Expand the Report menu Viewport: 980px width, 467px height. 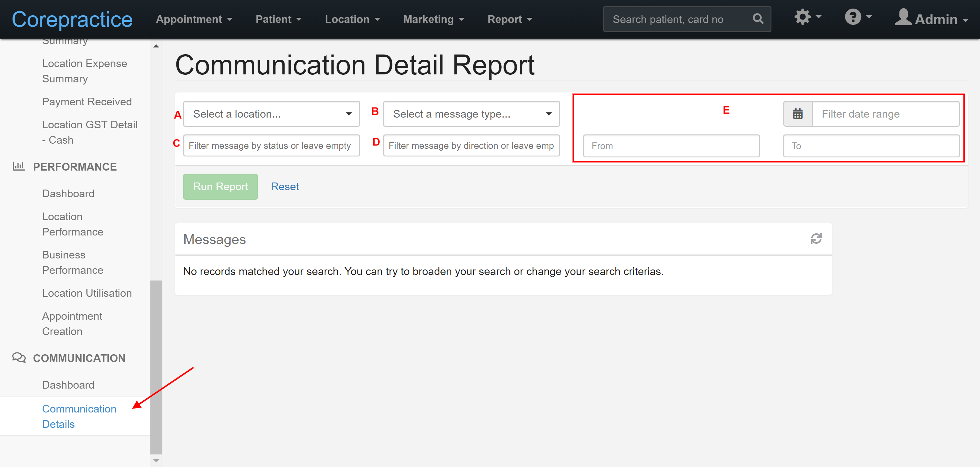click(x=509, y=19)
